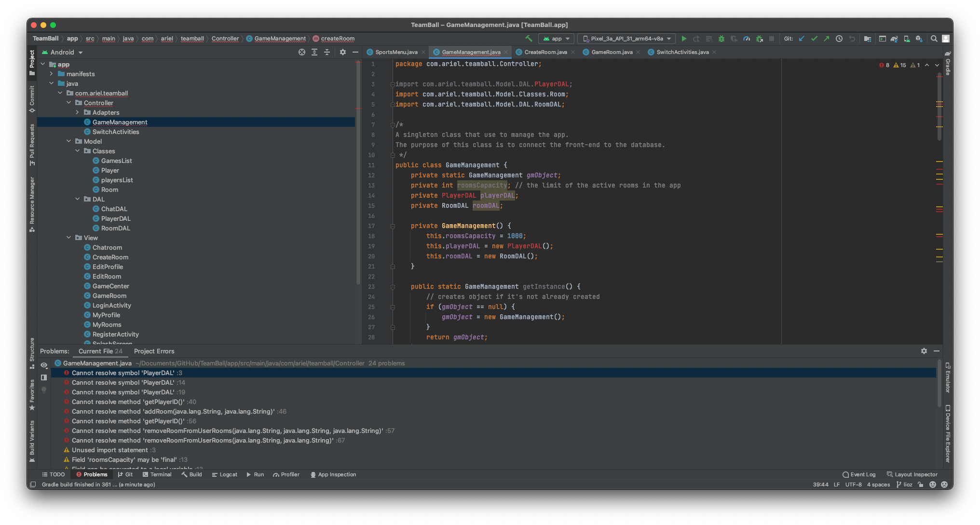Click Open Editor Preview icon in Problems panel
Image resolution: width=980 pixels, height=525 pixels.
tap(44, 377)
